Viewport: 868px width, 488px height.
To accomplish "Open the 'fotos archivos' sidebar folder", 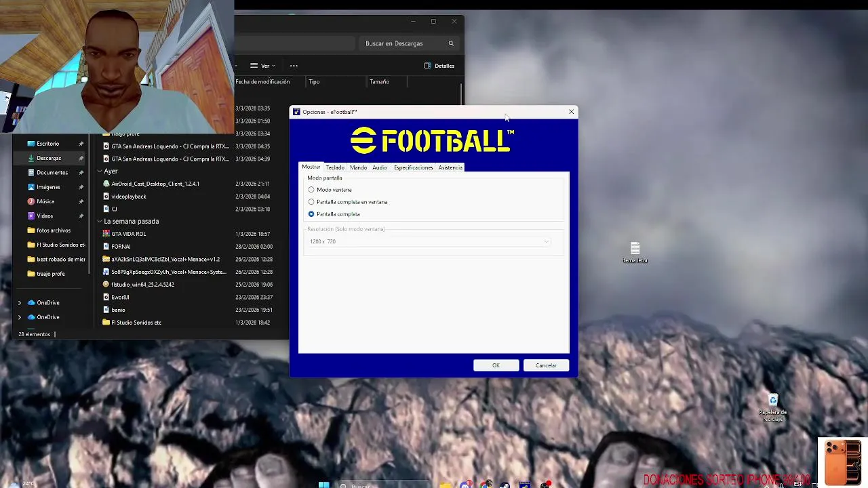I will (54, 230).
